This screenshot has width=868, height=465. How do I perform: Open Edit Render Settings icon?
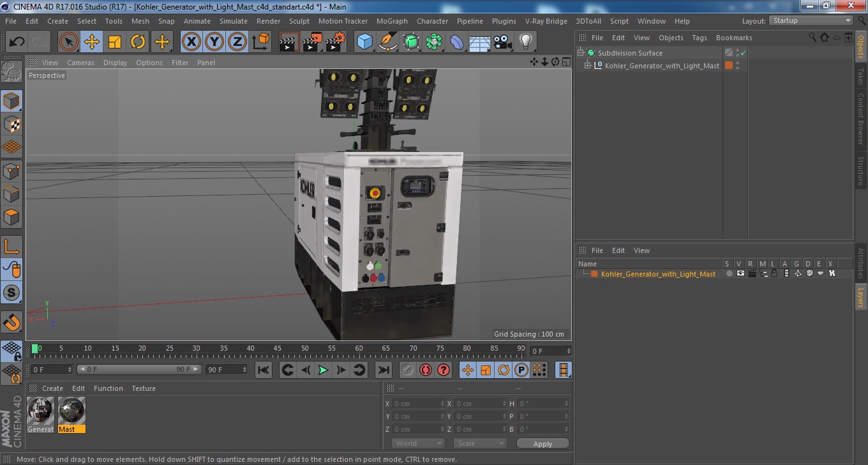335,42
